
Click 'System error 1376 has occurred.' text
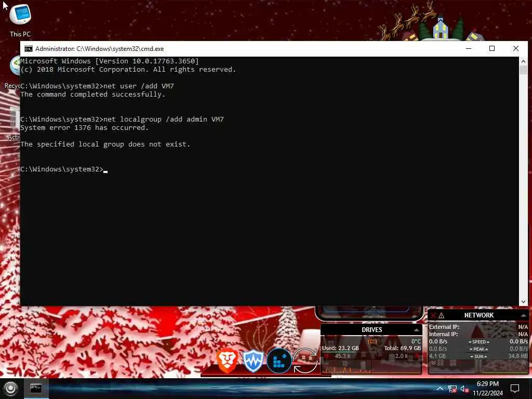coord(85,128)
